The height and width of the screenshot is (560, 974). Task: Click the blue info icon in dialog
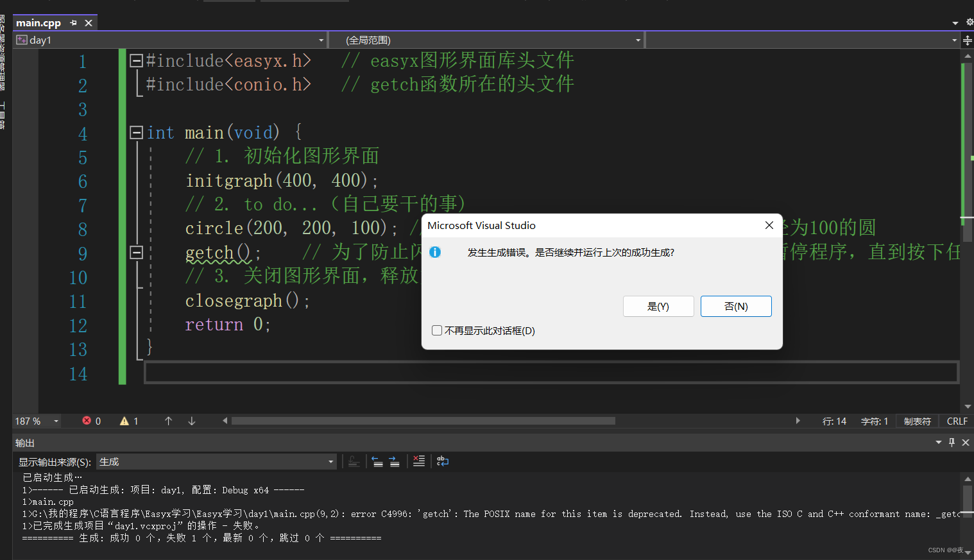(x=435, y=252)
